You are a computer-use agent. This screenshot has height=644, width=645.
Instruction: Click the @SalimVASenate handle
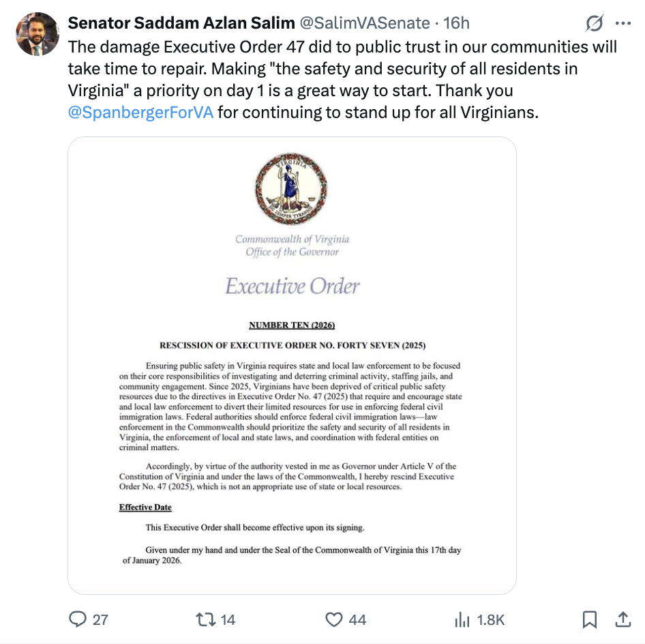tap(365, 23)
